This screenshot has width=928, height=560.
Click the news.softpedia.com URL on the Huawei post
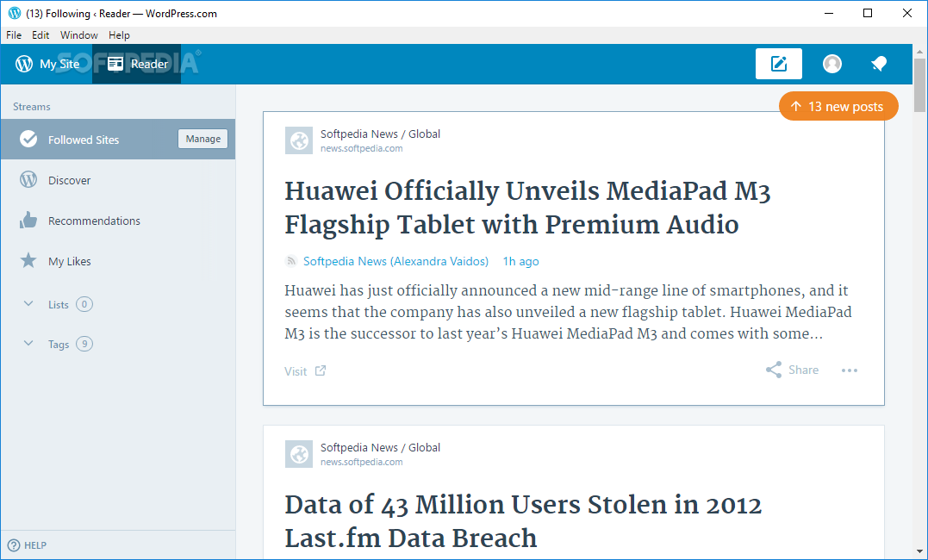tap(362, 148)
